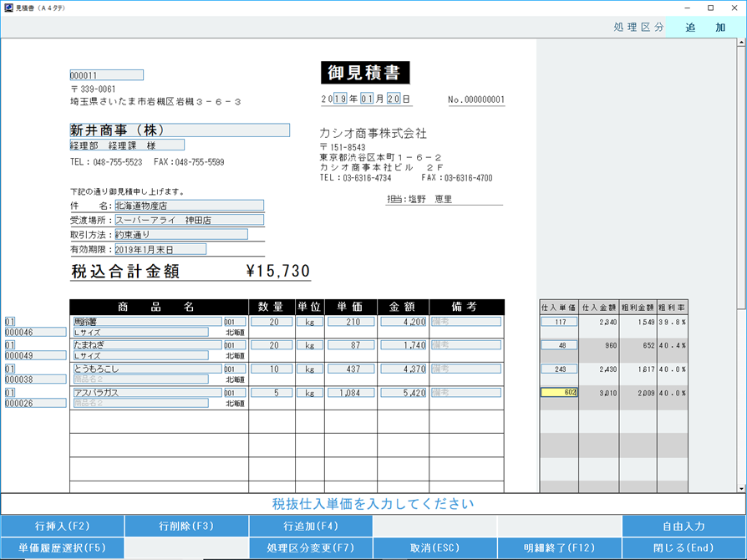The height and width of the screenshot is (560, 747).
Task: Click the 件名 field 北海道物産店
Action: (189, 206)
